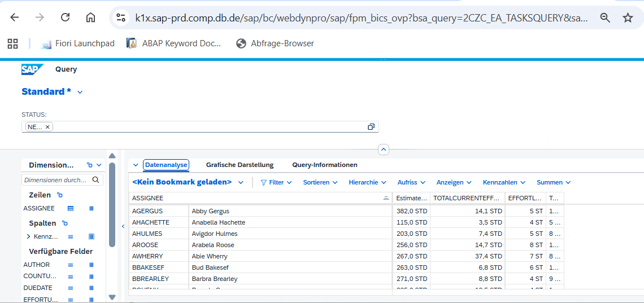Add AUTHOR to columns
The image size is (644, 303).
pos(92,265)
